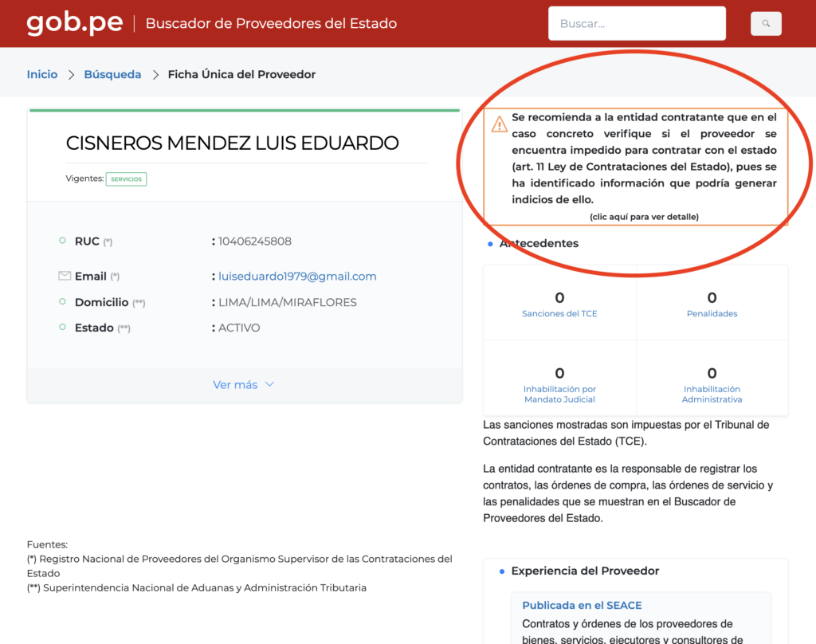Screen dimensions: 816x644
Task: Open Inhabilitación por Mandato Judicial
Action: (559, 394)
